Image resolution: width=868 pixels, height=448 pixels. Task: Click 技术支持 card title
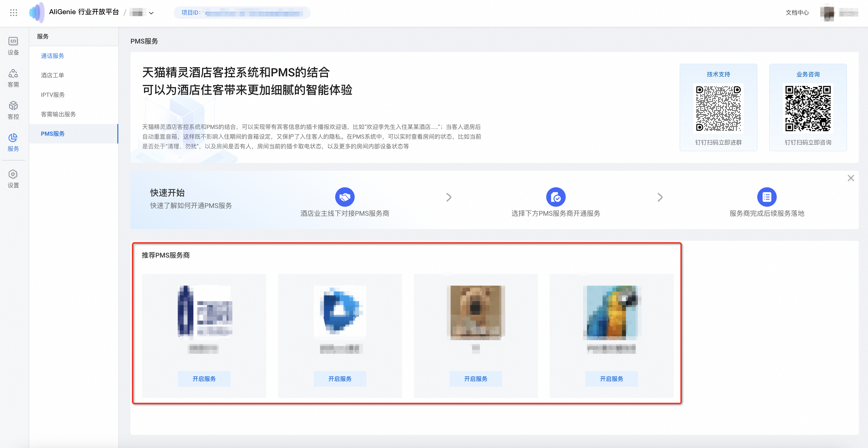click(x=718, y=74)
